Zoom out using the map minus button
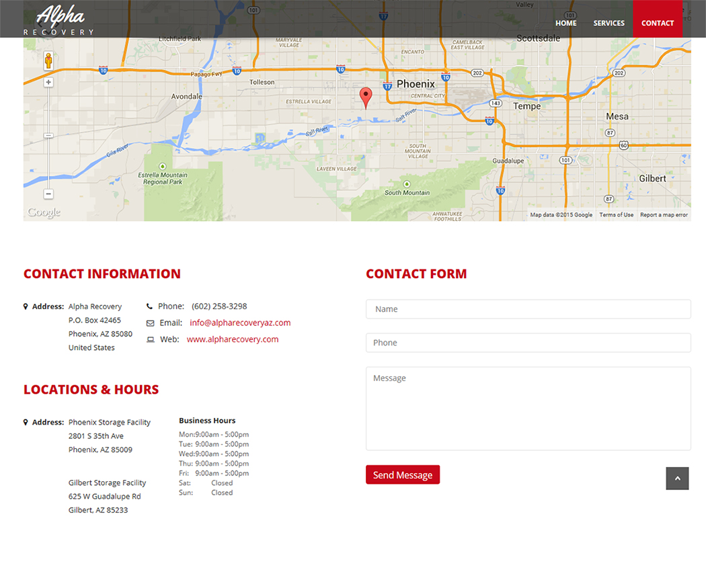706x588 pixels. tap(48, 194)
